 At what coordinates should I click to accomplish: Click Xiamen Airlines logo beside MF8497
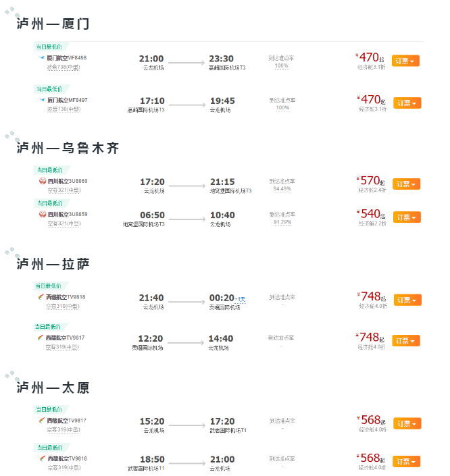click(43, 100)
